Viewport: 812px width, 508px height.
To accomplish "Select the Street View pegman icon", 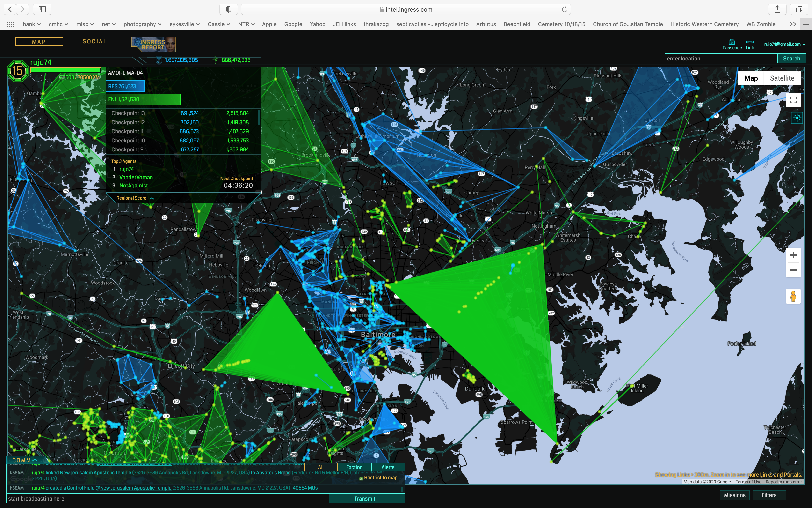I will coord(793,296).
